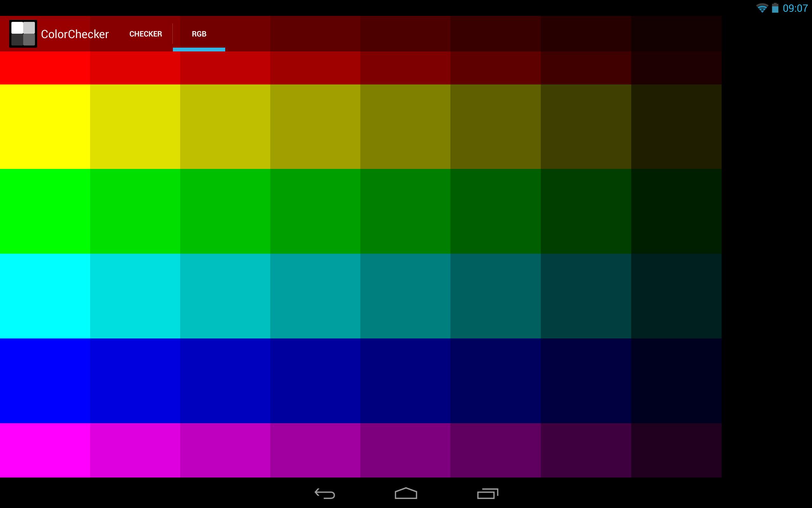
Task: Click the fifth green swatch from left
Action: (x=405, y=211)
